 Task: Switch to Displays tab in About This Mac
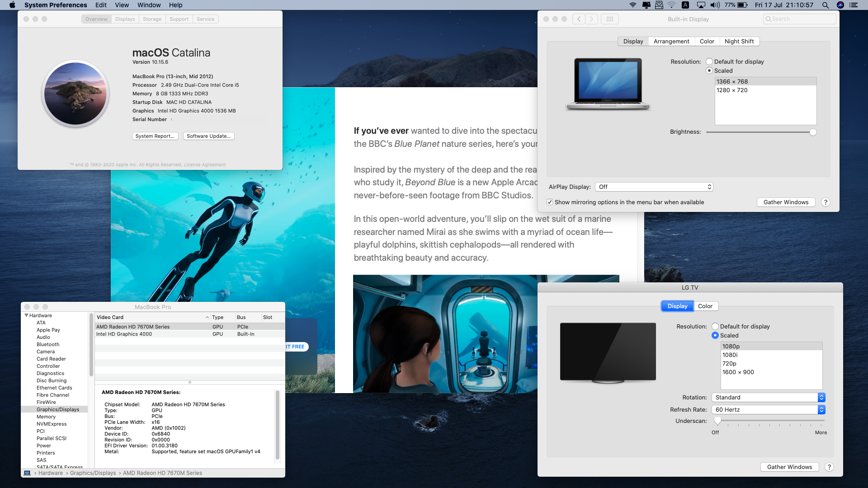point(125,19)
